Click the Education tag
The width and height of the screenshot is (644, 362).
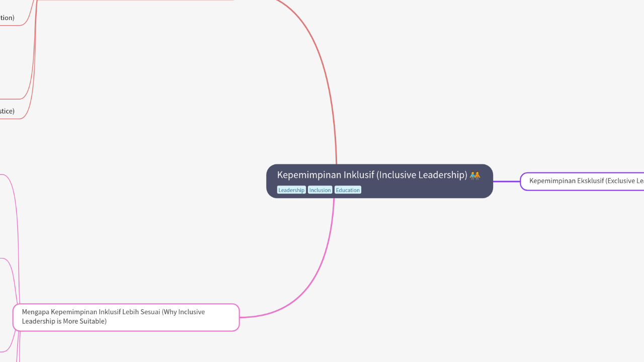pyautogui.click(x=348, y=190)
